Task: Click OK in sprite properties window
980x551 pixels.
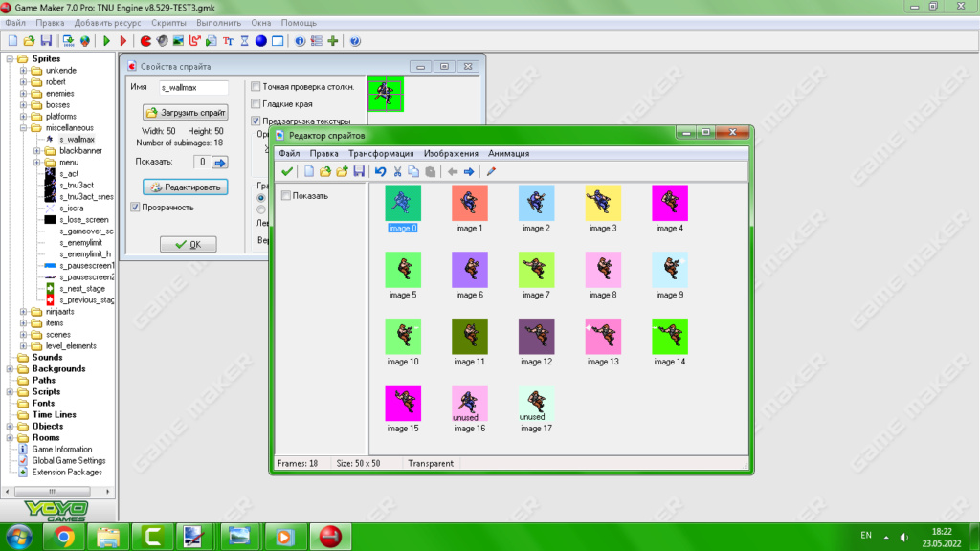Action: pos(189,244)
